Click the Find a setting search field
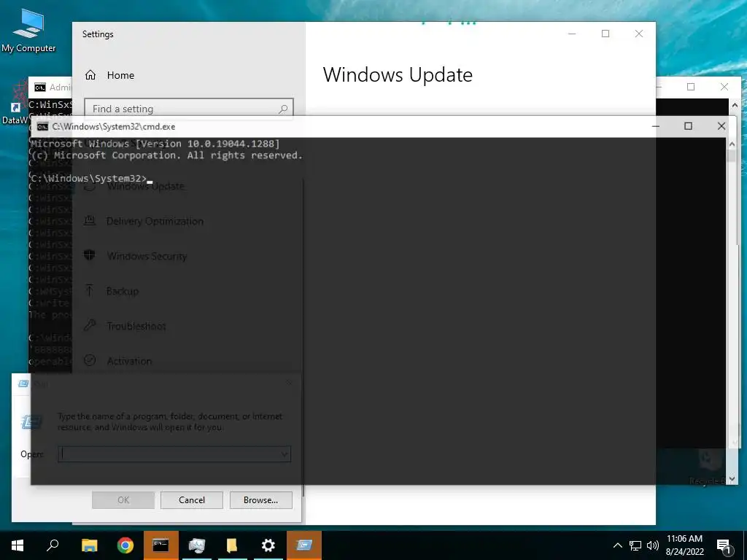The height and width of the screenshot is (560, 747). coord(189,109)
